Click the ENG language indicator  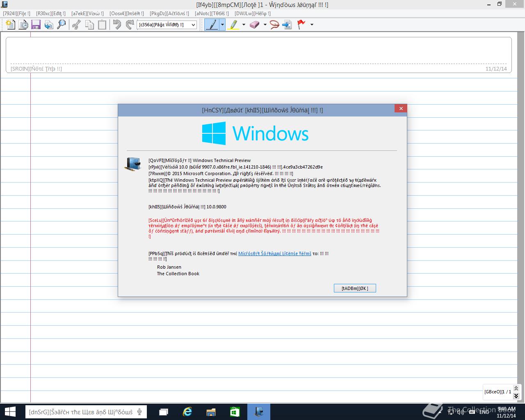pyautogui.click(x=484, y=412)
